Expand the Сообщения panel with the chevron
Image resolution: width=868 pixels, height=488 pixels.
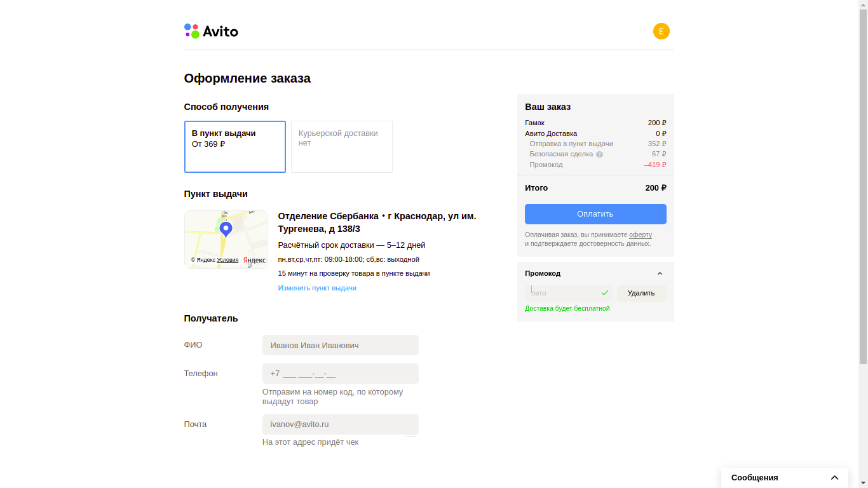(834, 478)
